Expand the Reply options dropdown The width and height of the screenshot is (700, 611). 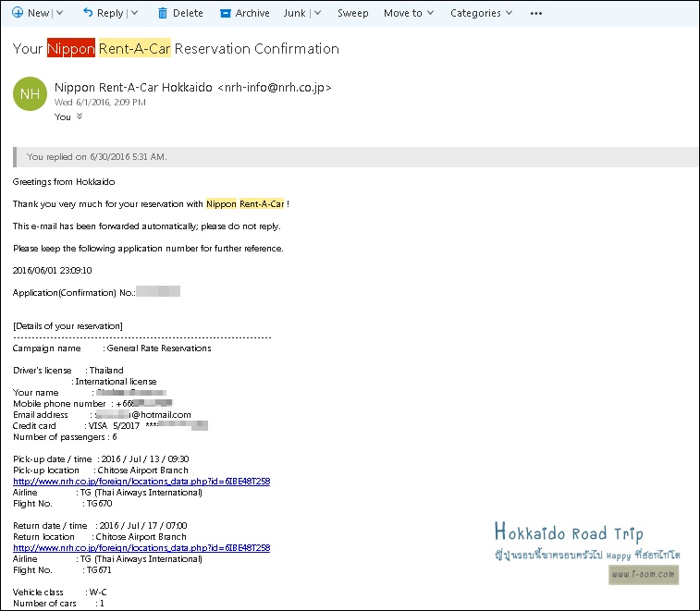[x=134, y=13]
